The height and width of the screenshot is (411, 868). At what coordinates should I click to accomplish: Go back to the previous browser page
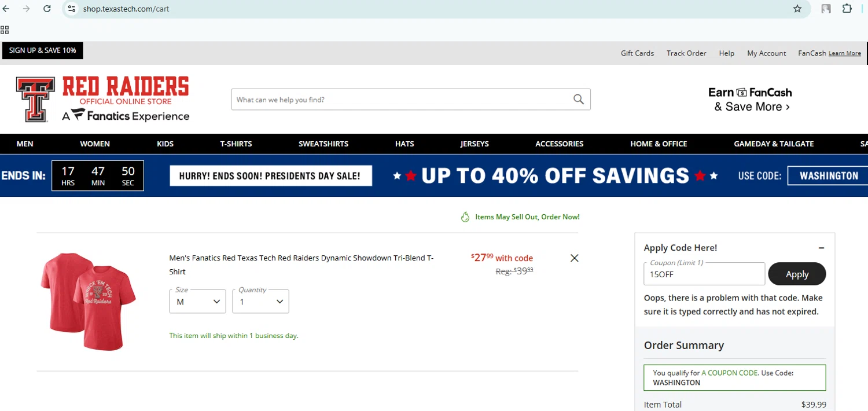6,9
